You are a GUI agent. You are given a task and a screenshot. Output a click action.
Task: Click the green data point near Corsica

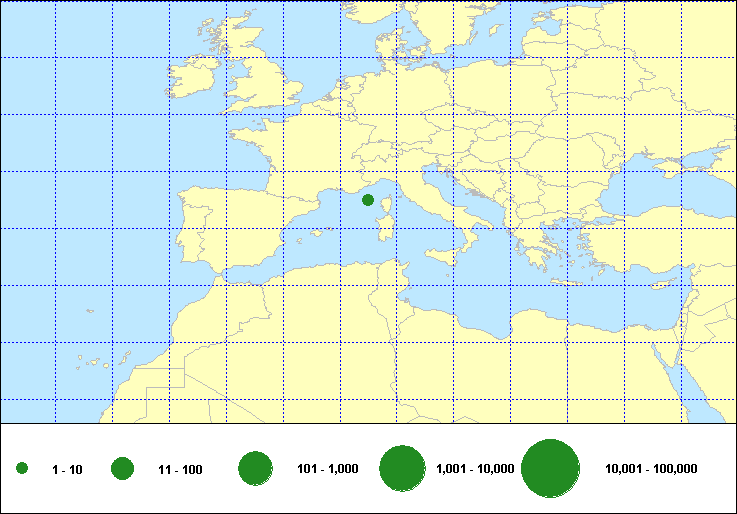pos(367,200)
